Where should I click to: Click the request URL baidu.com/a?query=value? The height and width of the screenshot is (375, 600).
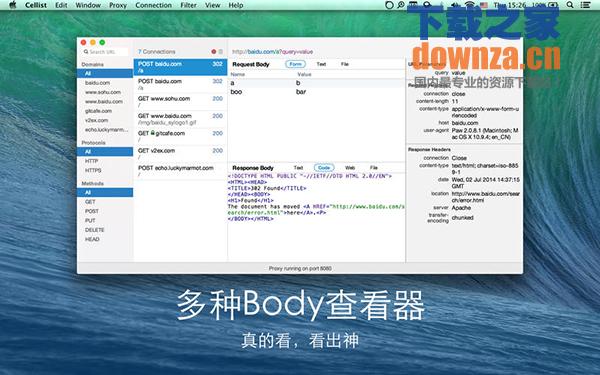click(x=272, y=52)
